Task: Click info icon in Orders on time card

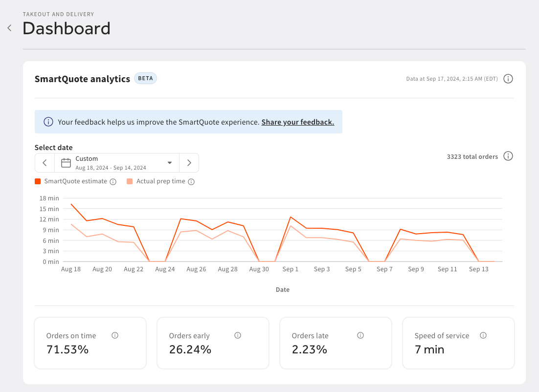Action: (x=115, y=335)
